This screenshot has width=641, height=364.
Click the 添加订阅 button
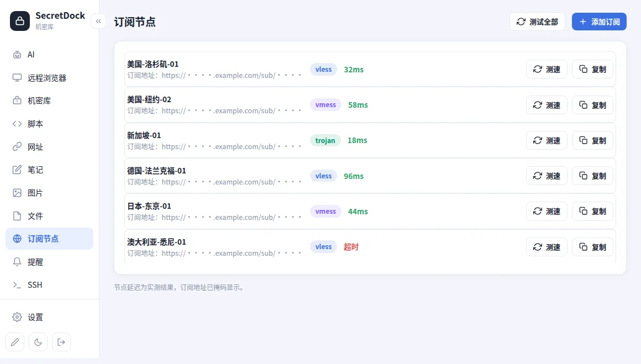coord(599,22)
